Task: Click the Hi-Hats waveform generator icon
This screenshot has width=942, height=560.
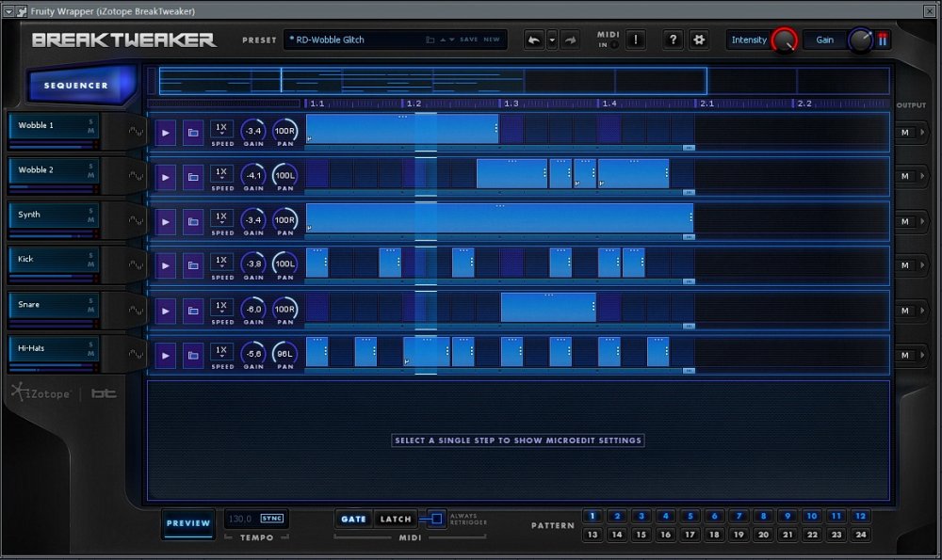Action: [x=136, y=354]
